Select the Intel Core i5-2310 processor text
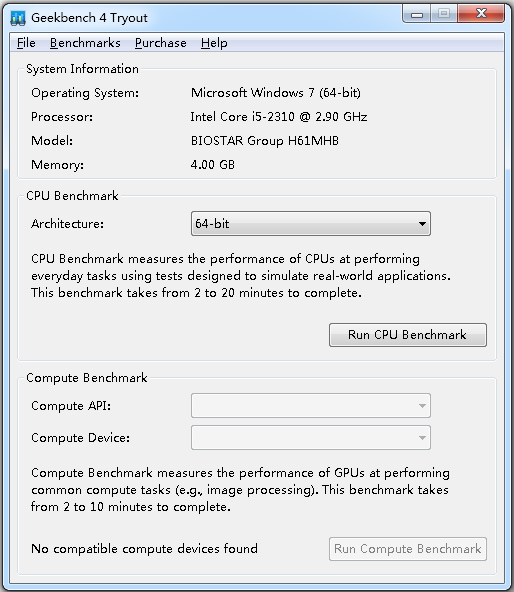This screenshot has height=592, width=514. [279, 117]
